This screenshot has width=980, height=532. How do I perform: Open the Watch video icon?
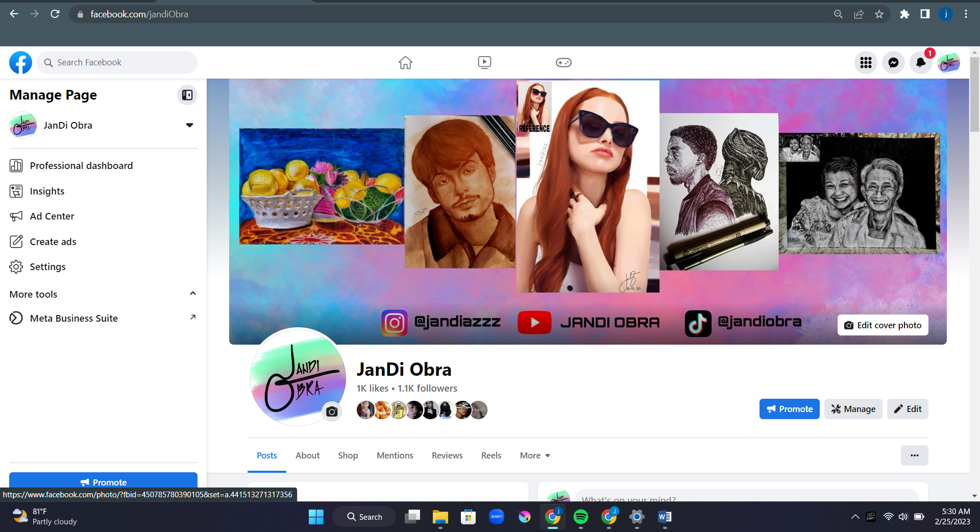pos(484,62)
